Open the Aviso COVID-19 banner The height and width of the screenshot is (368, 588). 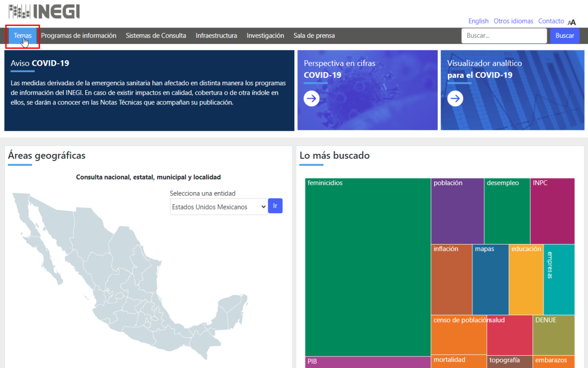[x=149, y=90]
